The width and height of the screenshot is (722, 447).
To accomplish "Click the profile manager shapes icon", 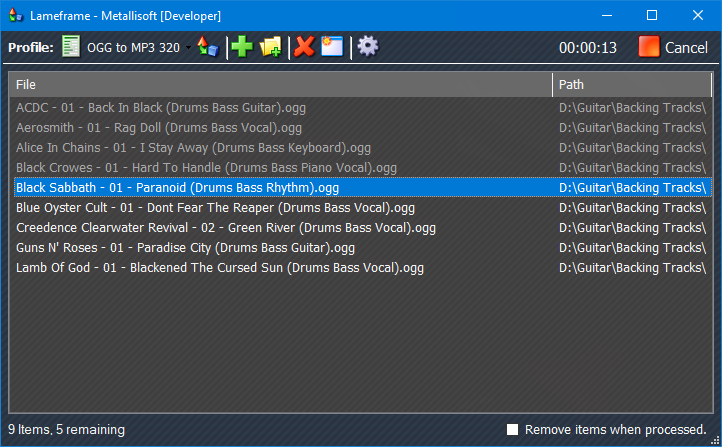I will 207,47.
